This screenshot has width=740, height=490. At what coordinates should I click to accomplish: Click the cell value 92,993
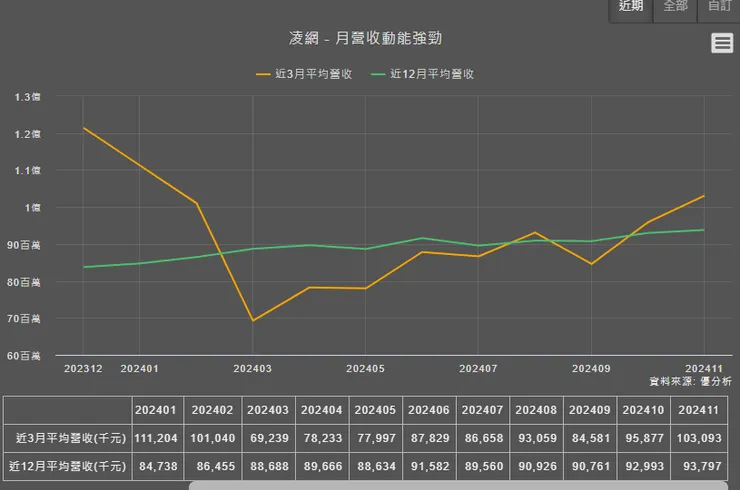click(644, 466)
